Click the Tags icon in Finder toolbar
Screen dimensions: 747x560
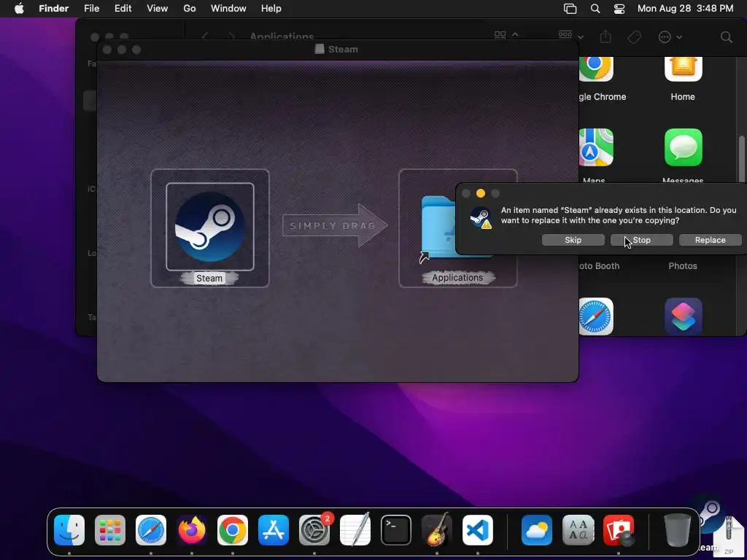tap(634, 37)
